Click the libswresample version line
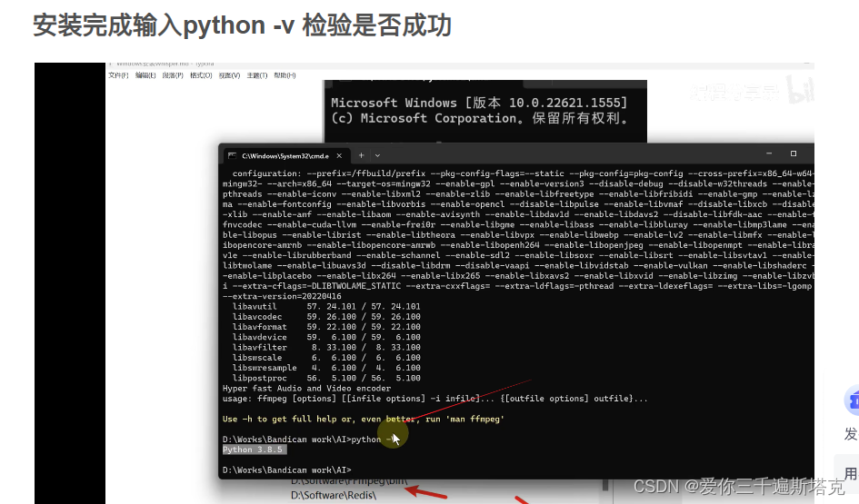Screen dimensions: 859x504 point(326,368)
